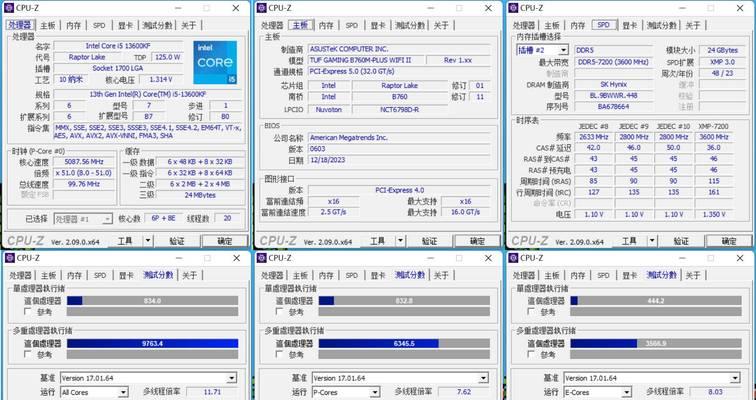This screenshot has width=756, height=400.
Task: Switch to 主板 tab in the processor info window
Action: tap(48, 26)
